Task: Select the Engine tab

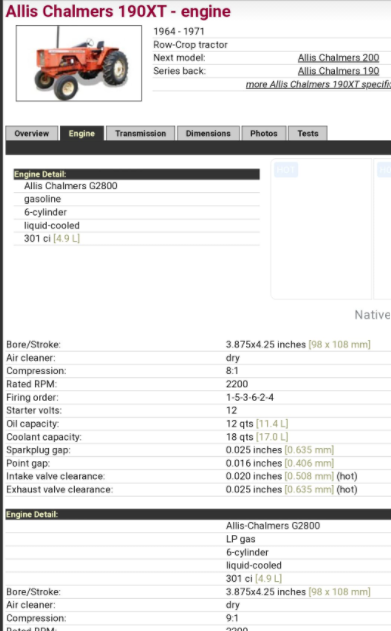Action: 82,133
